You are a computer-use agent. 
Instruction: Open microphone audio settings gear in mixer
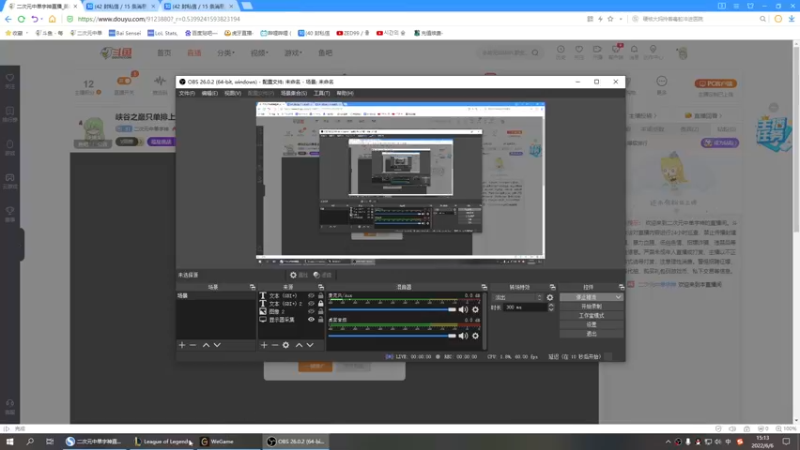point(475,309)
